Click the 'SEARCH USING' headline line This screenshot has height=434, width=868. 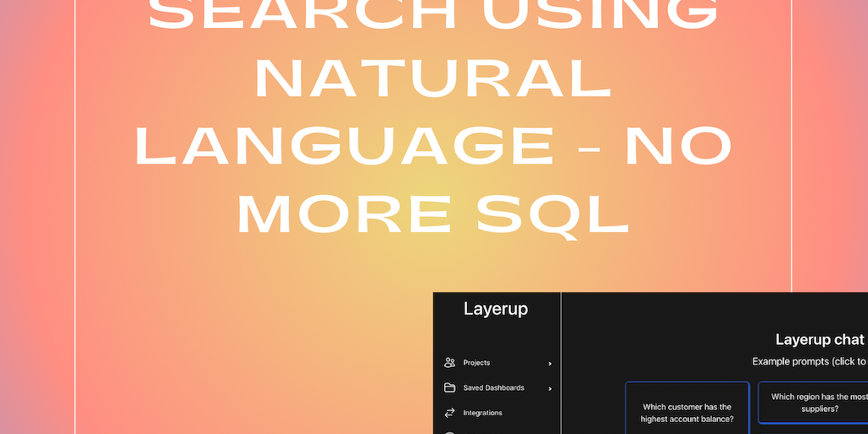(433, 14)
